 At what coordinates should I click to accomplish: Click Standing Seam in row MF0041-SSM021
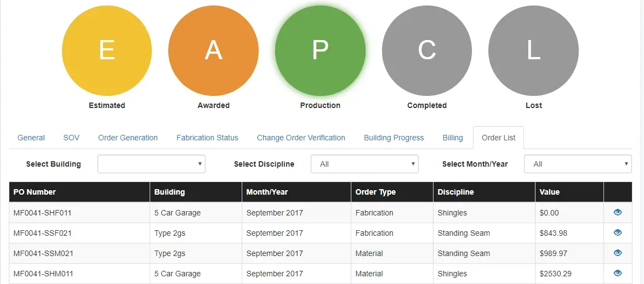464,253
